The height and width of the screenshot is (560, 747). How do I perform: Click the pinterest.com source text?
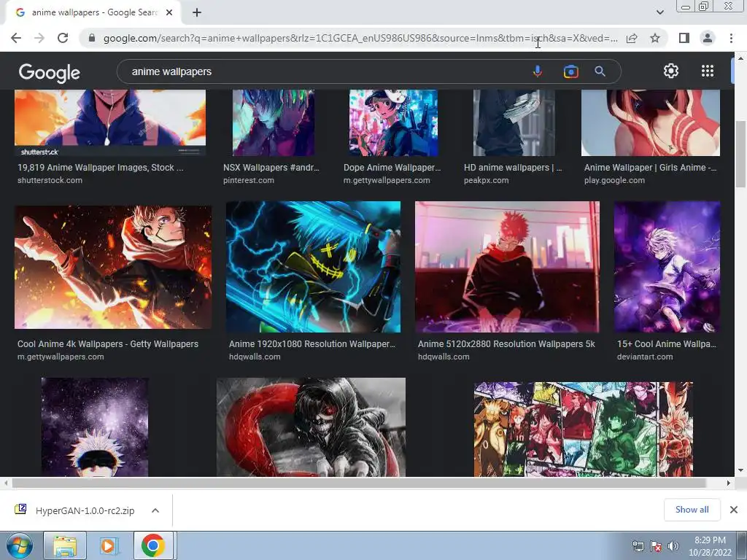coord(249,181)
